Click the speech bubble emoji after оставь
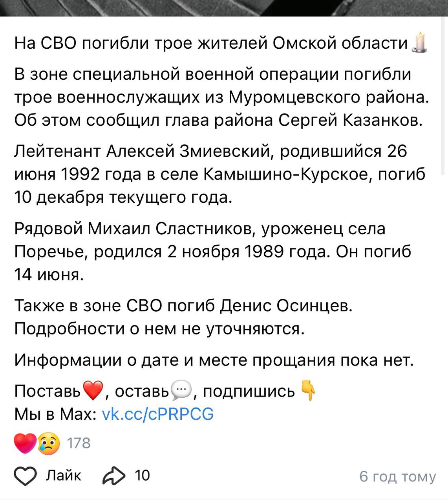Viewport: 448px width, 503px height. pos(181,391)
